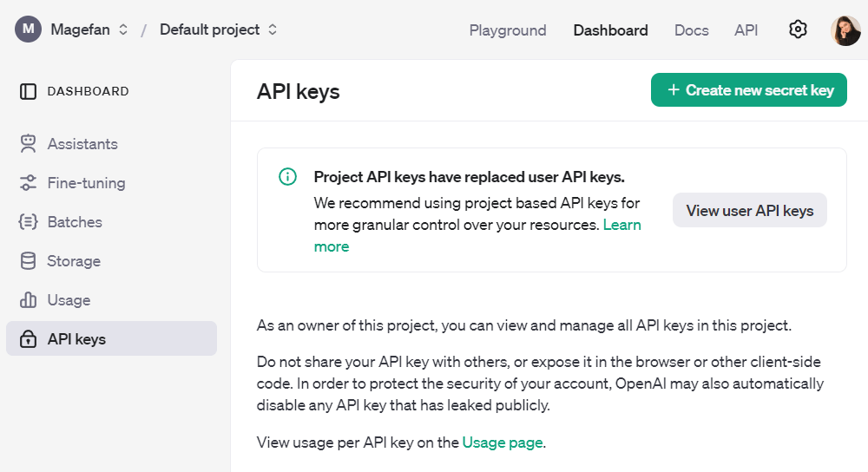Open settings via the gear icon
Screen dimensions: 868x472
tap(798, 29)
